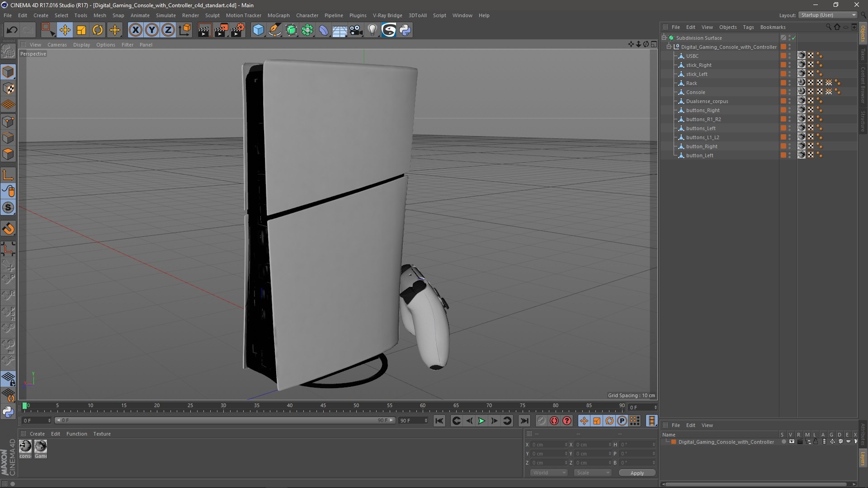Toggle the World coordinate system icon
Viewport: 868px width, 488px height.
(184, 30)
